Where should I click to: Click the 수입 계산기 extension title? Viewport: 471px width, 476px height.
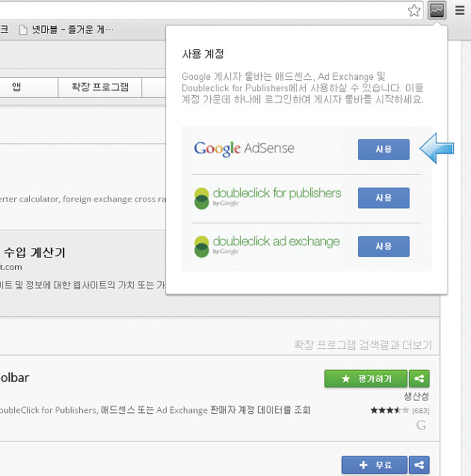coord(34,253)
